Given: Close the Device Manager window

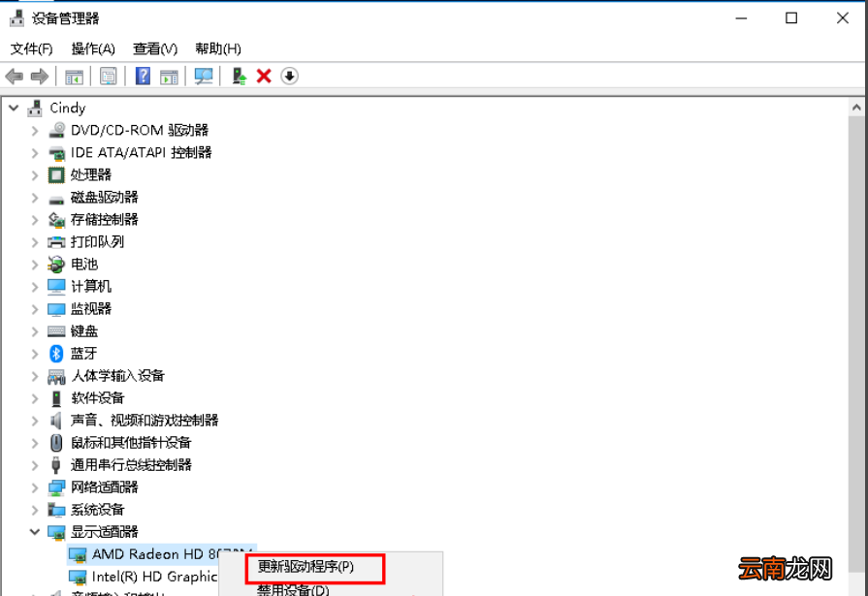Looking at the screenshot, I should click(x=843, y=18).
